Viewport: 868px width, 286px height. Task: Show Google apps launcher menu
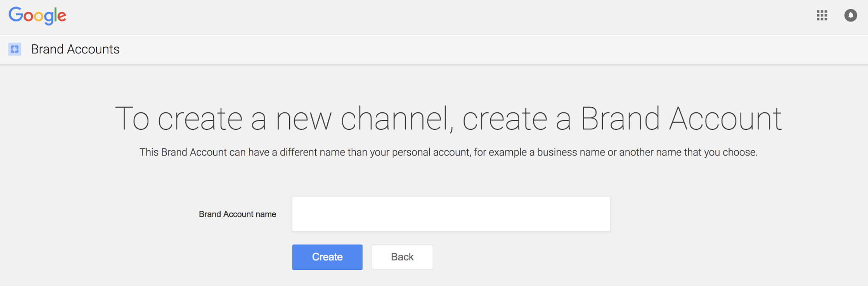point(822,16)
